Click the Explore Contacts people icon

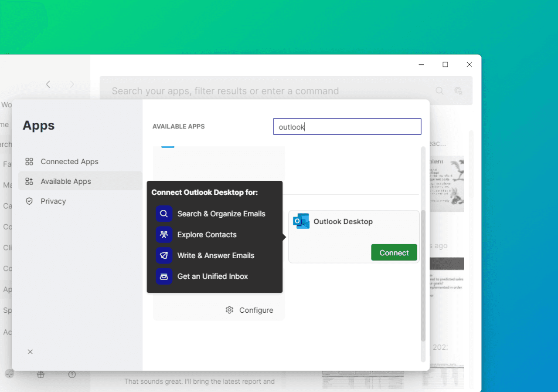click(x=164, y=234)
